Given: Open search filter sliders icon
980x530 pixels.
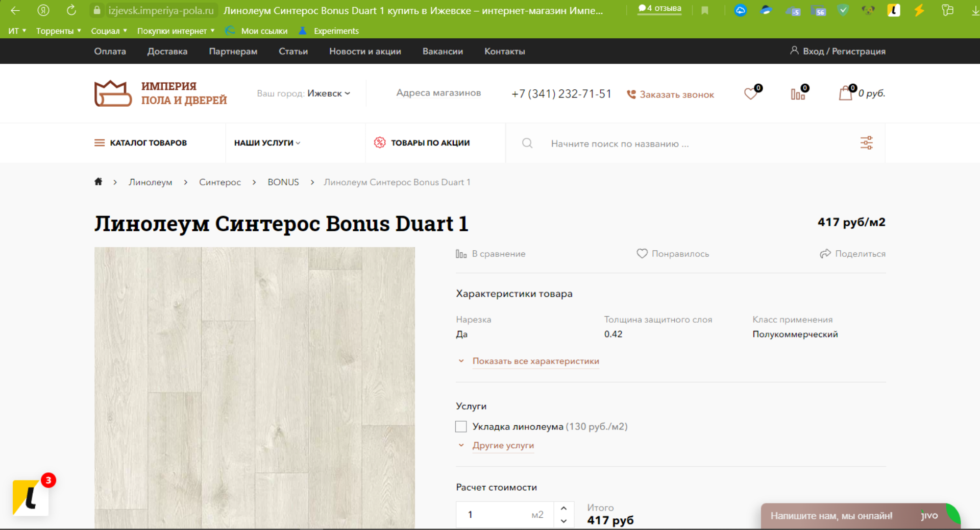Looking at the screenshot, I should 866,143.
